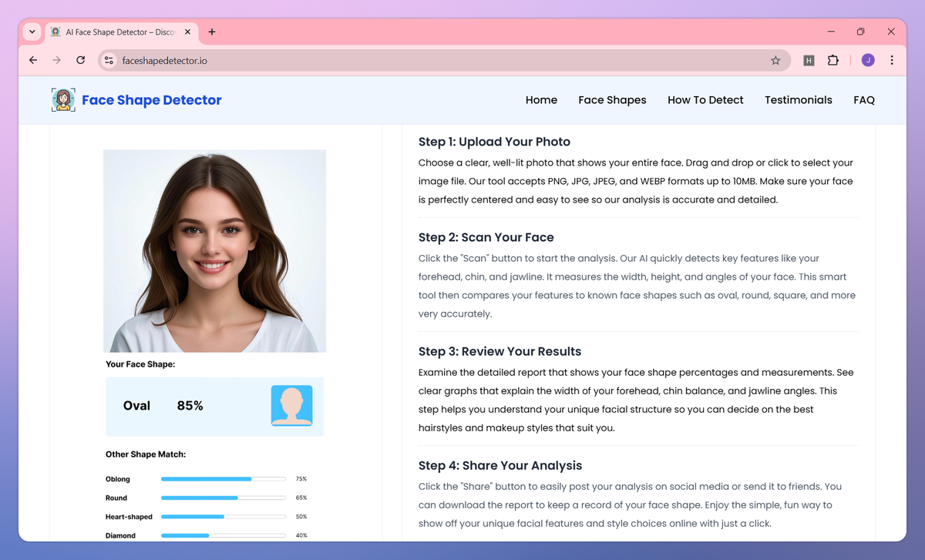Open the Face Shapes navigation item
Image resolution: width=925 pixels, height=560 pixels.
612,99
